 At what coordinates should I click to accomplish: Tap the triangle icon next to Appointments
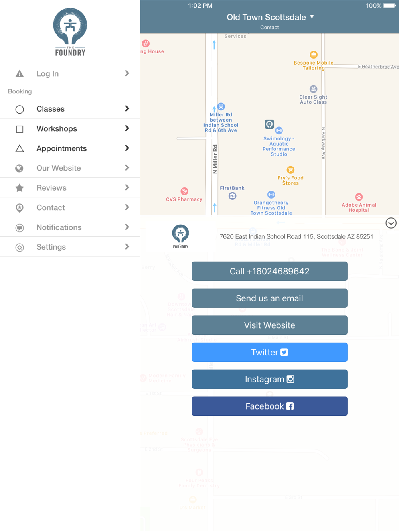tap(20, 148)
